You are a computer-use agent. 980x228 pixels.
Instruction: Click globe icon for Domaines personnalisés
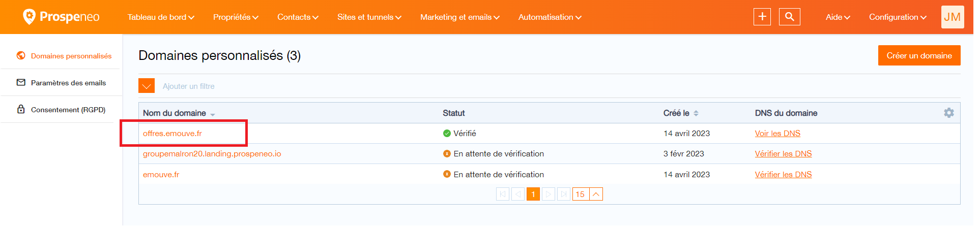pos(21,56)
